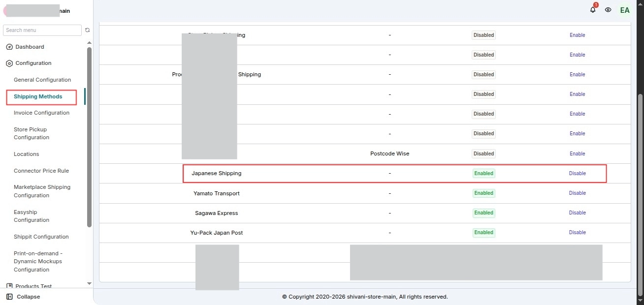644x305 pixels.
Task: Click the Locations menu link
Action: tap(26, 154)
